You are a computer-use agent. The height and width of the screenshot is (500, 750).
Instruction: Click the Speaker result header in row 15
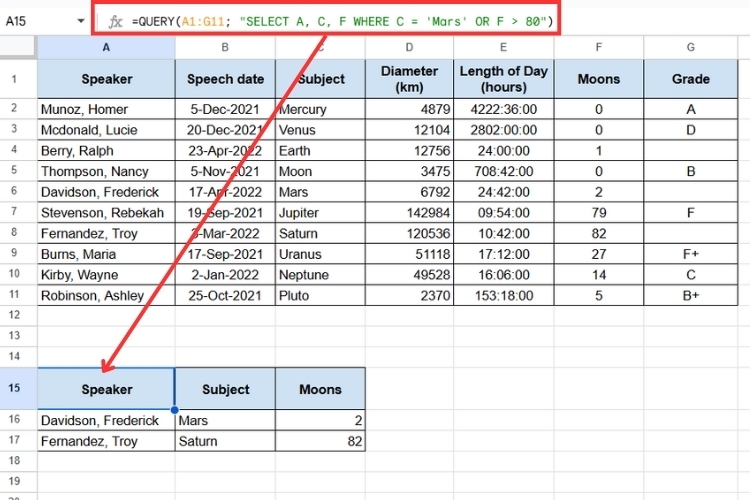pyautogui.click(x=106, y=389)
